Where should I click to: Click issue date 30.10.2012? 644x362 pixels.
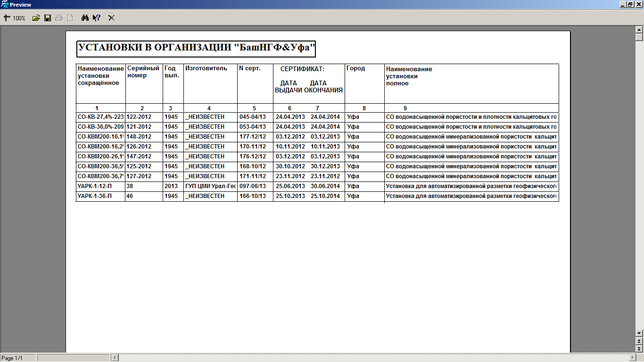tap(290, 166)
